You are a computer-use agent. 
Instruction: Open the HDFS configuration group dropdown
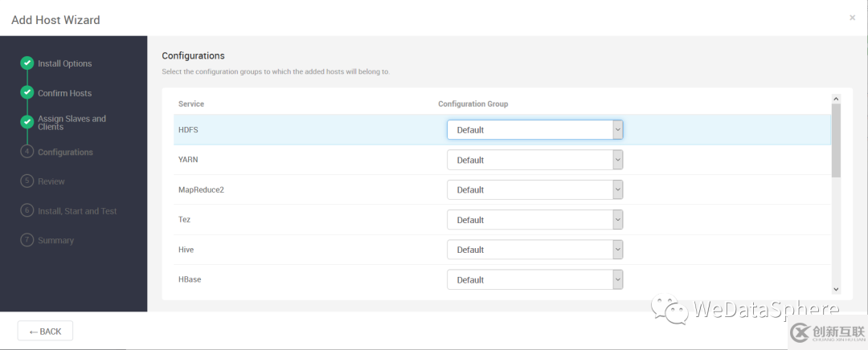534,130
